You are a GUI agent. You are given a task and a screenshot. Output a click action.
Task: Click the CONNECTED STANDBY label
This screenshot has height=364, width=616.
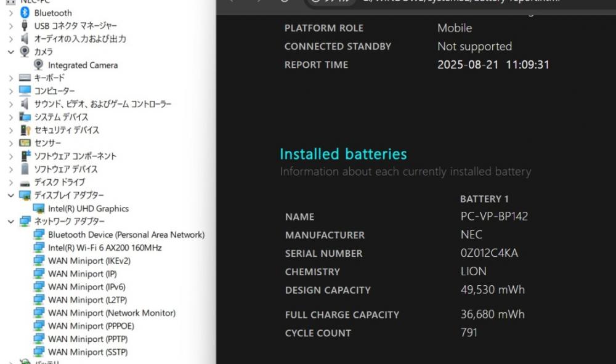[x=338, y=46]
